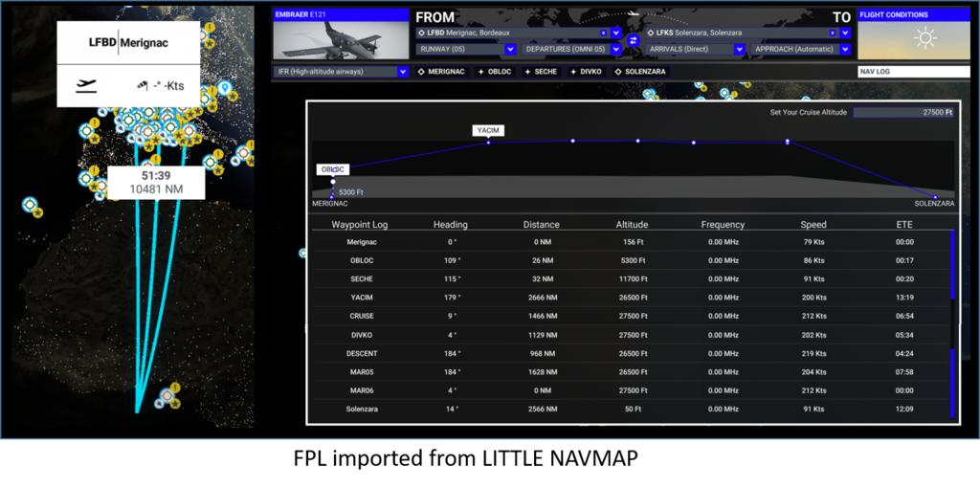Image resolution: width=980 pixels, height=487 pixels.
Task: Select the MERIGNAC waypoint chip
Action: click(442, 72)
